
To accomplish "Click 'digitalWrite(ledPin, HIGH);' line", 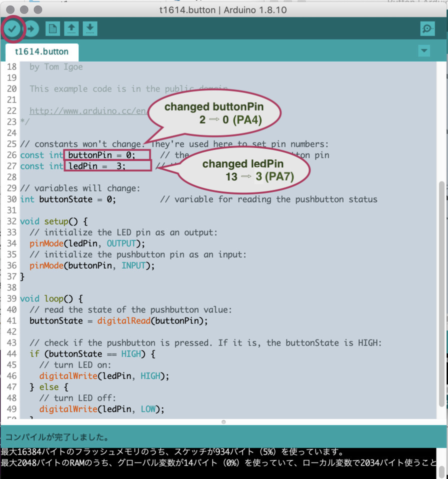I will (104, 376).
